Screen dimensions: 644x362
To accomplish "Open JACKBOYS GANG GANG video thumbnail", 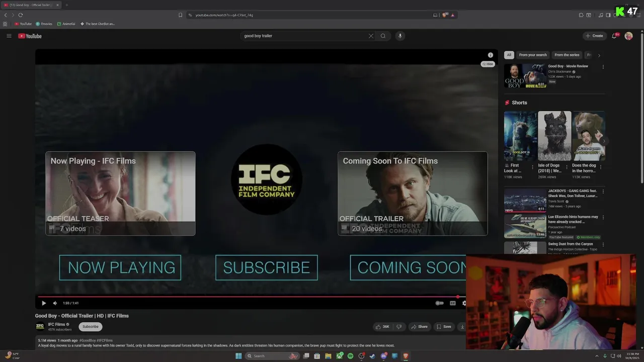I will point(525,200).
